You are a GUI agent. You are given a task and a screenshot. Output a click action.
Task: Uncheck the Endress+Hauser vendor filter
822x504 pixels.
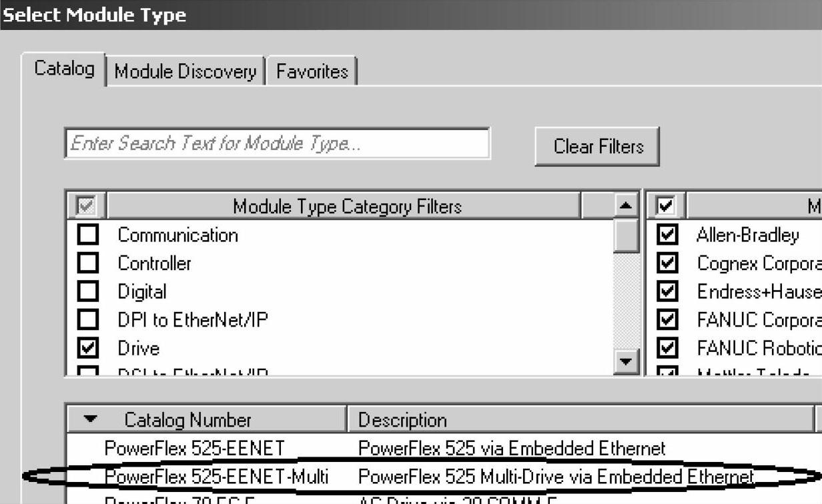click(667, 291)
